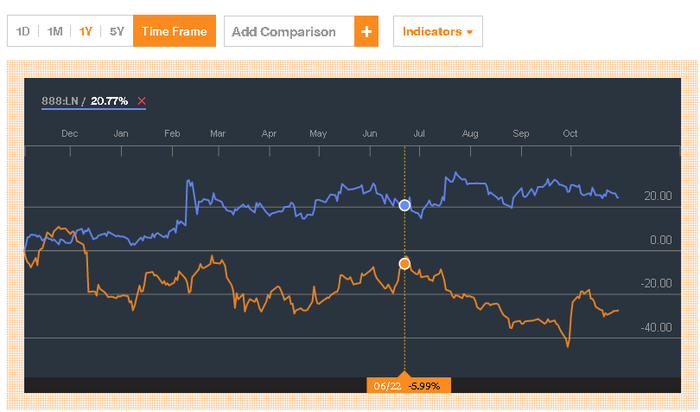Screen dimensions: 700x412
Task: Click the 888:LN ticker label
Action: 60,101
